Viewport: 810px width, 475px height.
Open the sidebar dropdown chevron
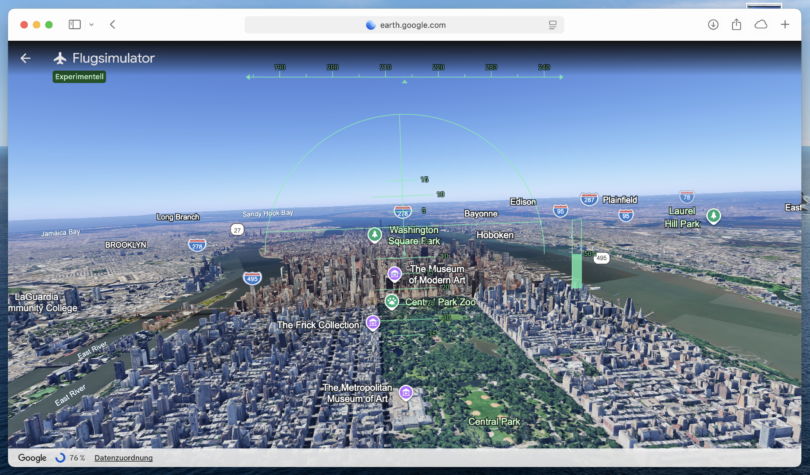click(91, 24)
